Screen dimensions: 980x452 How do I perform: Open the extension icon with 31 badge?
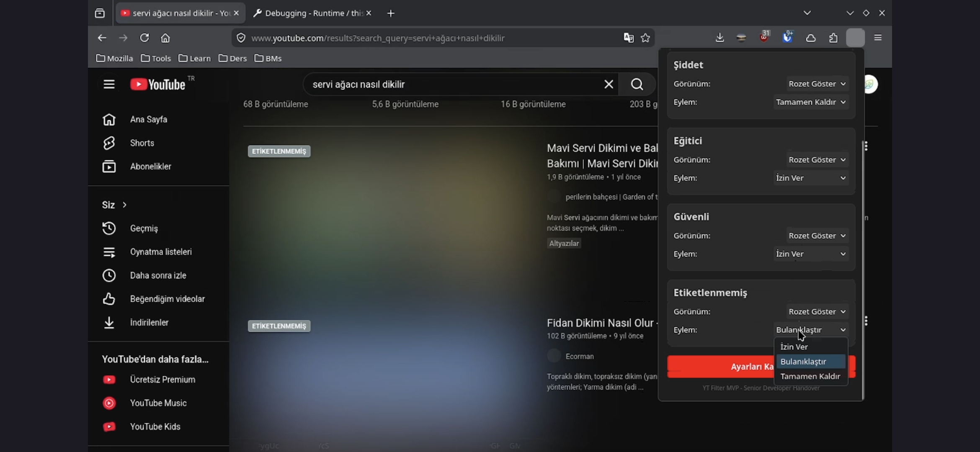point(764,37)
